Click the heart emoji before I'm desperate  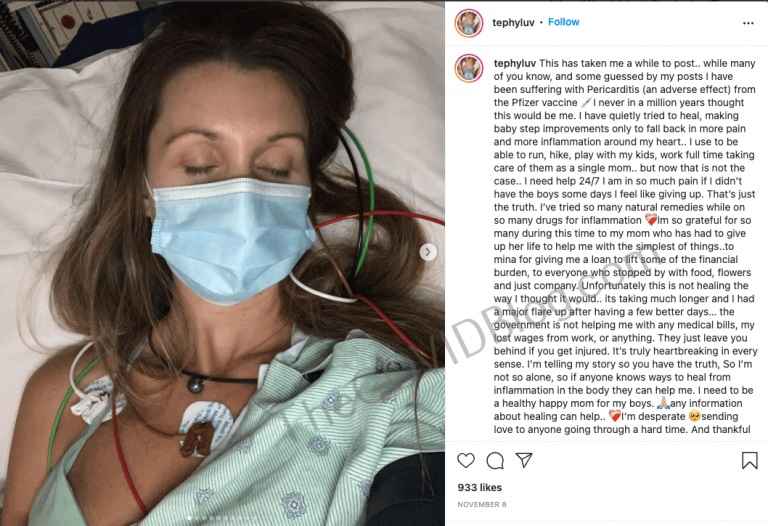614,416
